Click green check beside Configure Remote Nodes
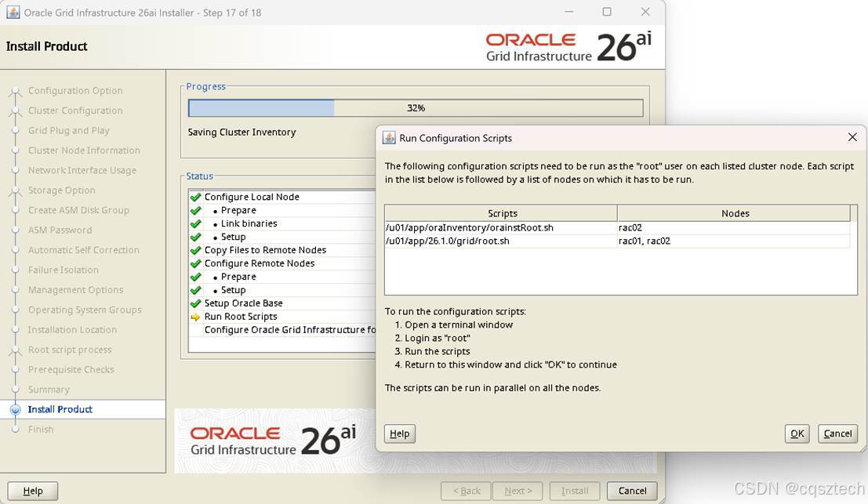 tap(195, 263)
